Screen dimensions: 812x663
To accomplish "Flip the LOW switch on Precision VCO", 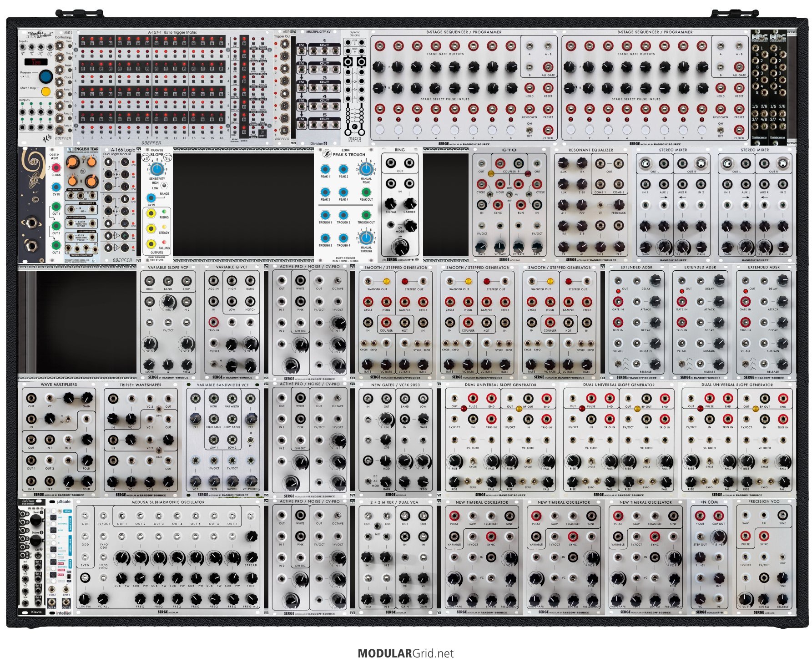I will pos(782,557).
